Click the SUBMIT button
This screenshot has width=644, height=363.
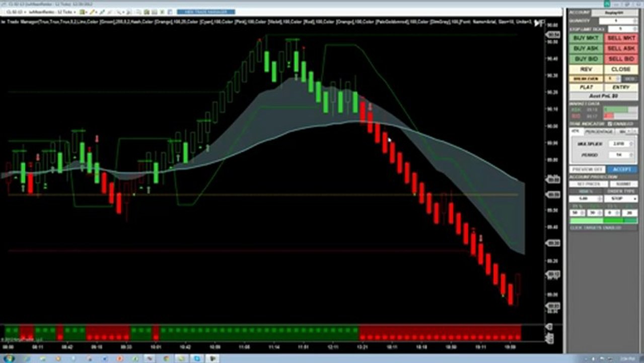click(x=623, y=184)
